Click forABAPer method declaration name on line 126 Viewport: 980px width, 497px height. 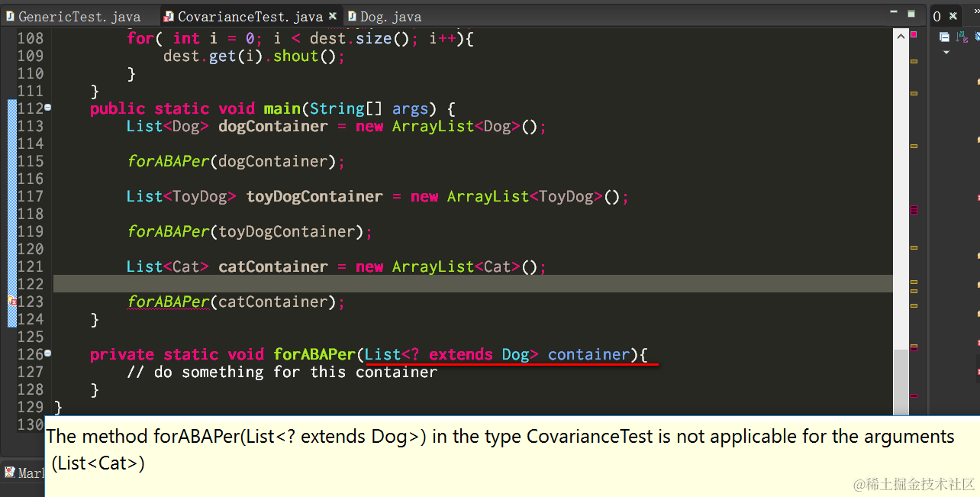(x=314, y=354)
